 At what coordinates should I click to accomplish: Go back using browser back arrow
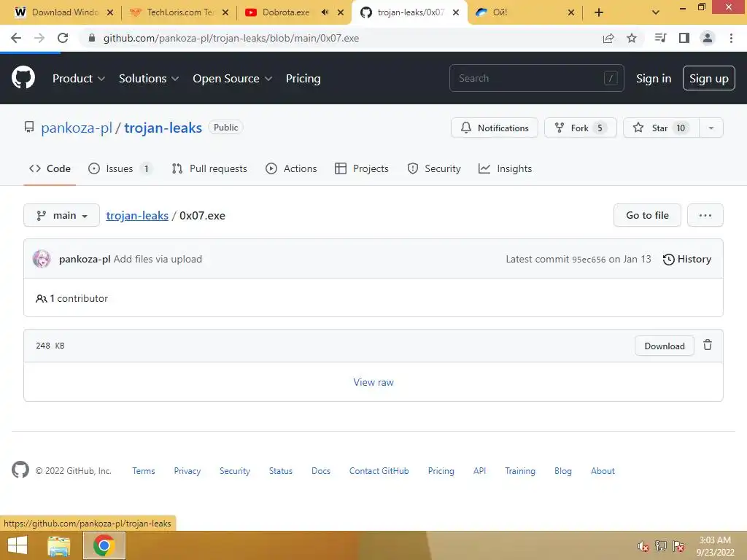click(16, 38)
